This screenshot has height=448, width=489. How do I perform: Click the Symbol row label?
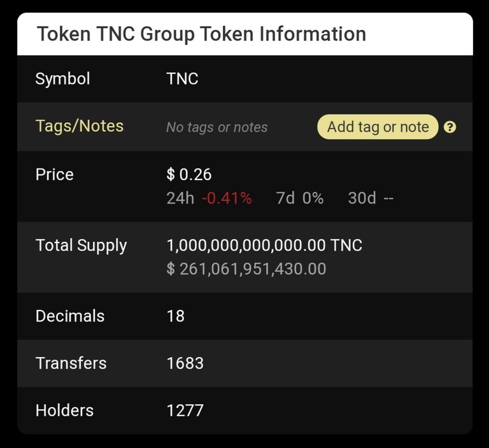click(x=62, y=79)
